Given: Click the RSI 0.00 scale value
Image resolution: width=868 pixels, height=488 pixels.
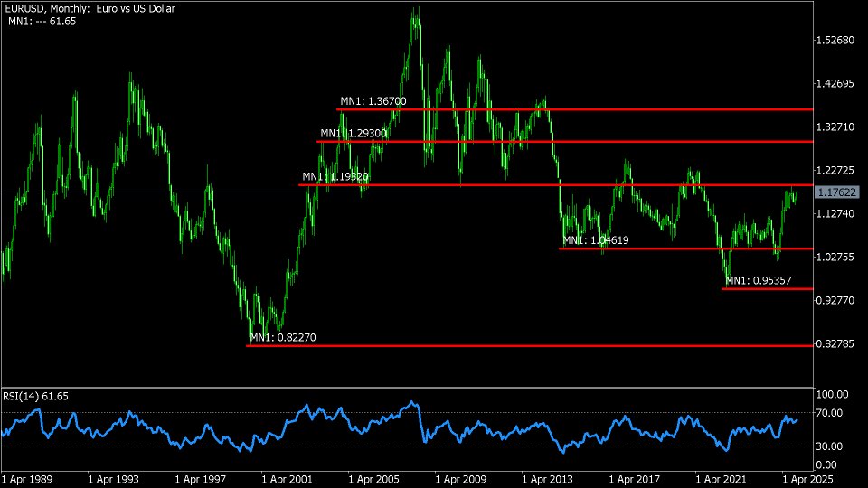Looking at the screenshot, I should pos(826,465).
